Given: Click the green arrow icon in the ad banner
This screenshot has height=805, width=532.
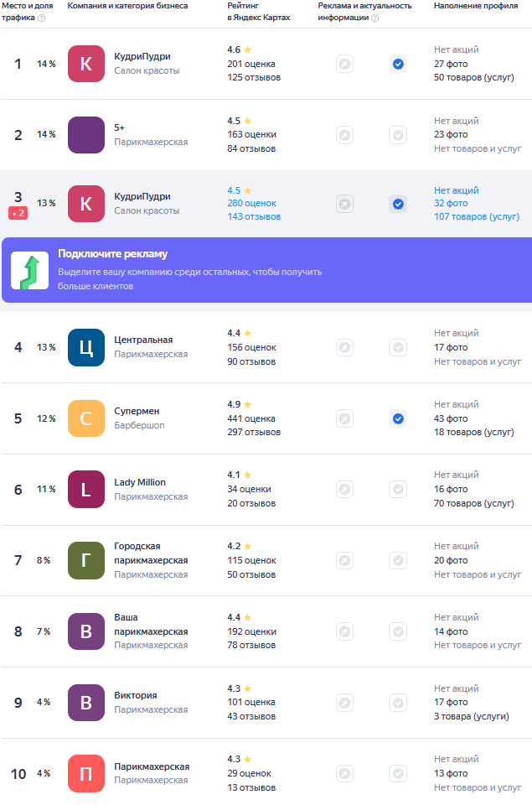Looking at the screenshot, I should click(x=30, y=271).
